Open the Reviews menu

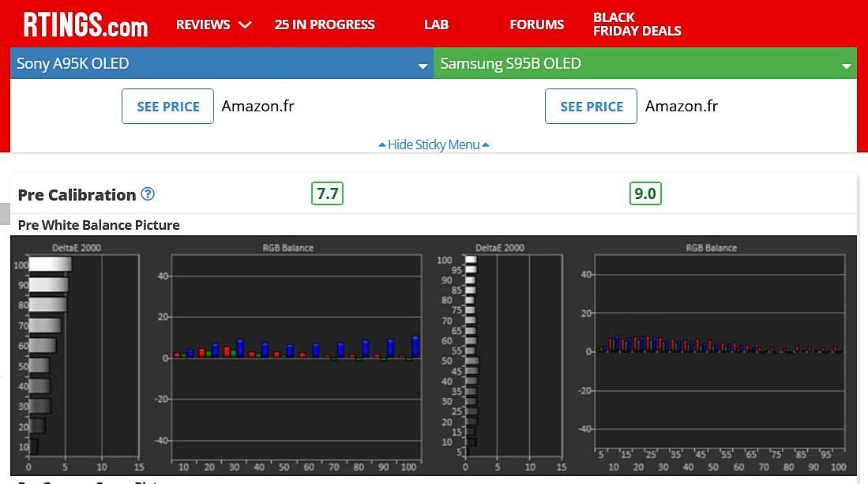(x=203, y=24)
